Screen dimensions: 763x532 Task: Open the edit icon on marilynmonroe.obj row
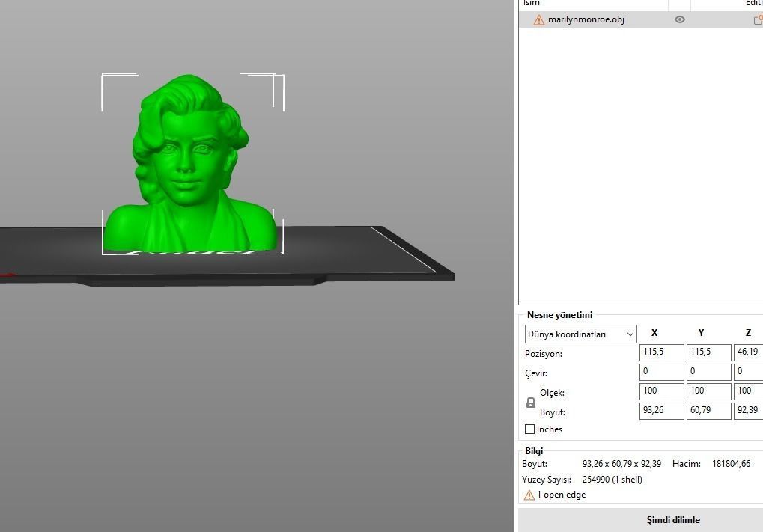(759, 20)
